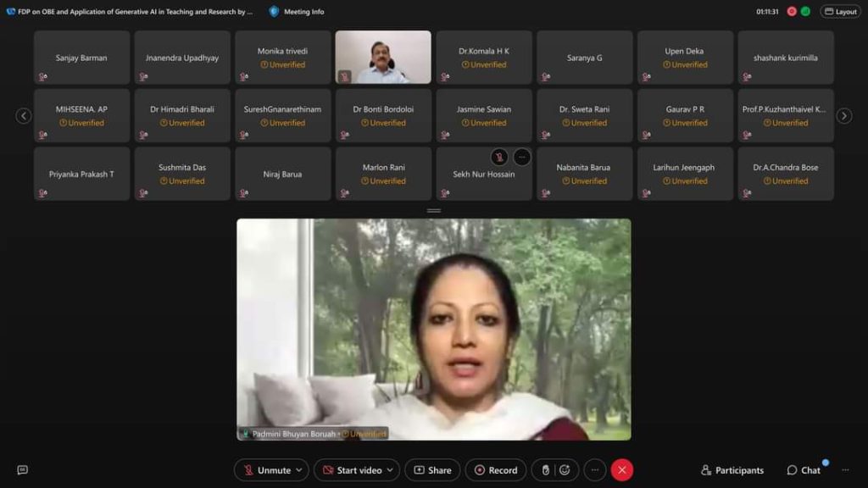Toggle Start video button
The image size is (868, 488).
pyautogui.click(x=351, y=470)
